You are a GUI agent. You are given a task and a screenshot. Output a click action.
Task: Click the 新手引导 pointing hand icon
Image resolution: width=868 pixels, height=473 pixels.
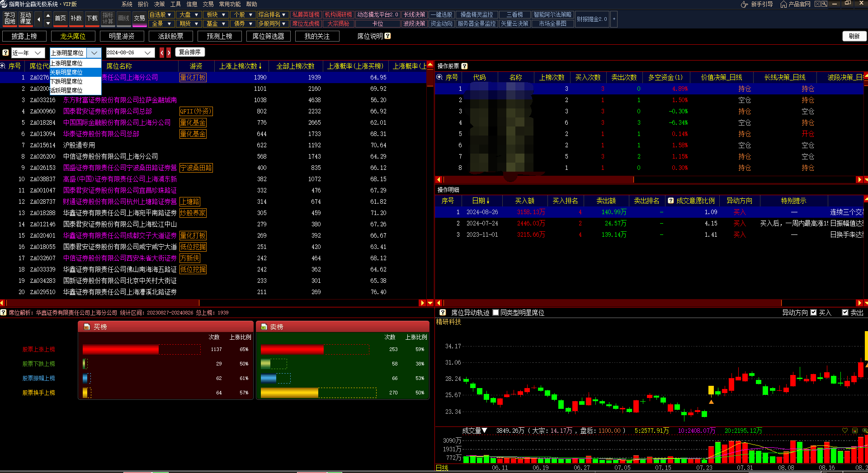tap(744, 4)
